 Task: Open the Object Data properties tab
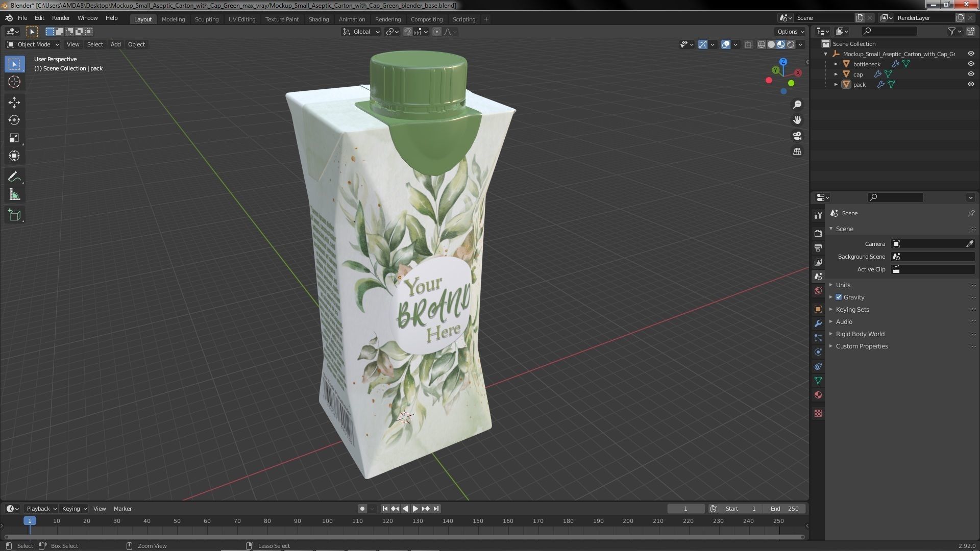click(818, 381)
